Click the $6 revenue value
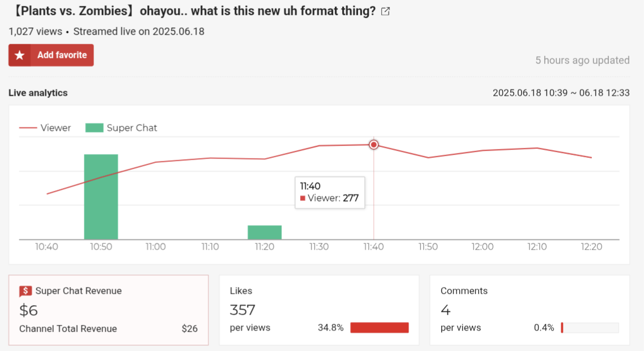644x351 pixels. click(28, 310)
